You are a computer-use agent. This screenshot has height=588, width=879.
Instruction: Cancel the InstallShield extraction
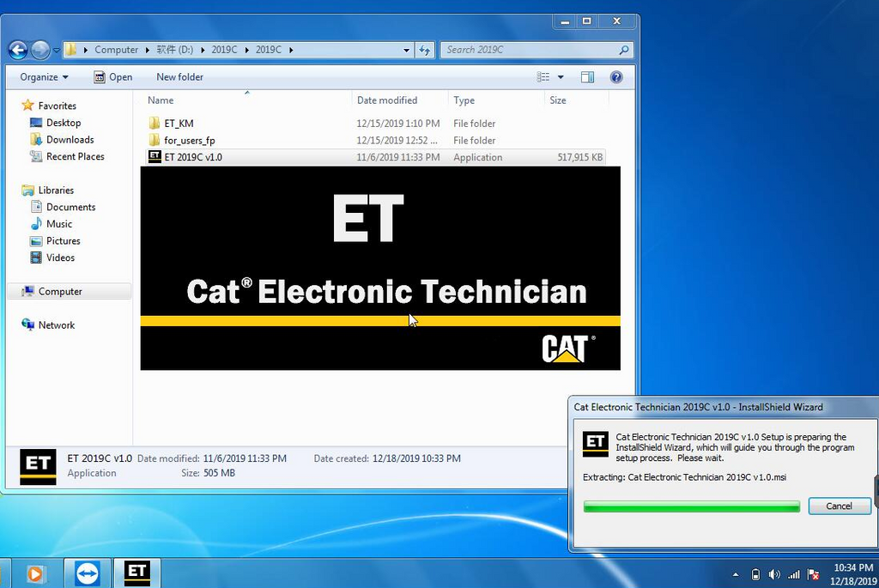[x=840, y=506]
